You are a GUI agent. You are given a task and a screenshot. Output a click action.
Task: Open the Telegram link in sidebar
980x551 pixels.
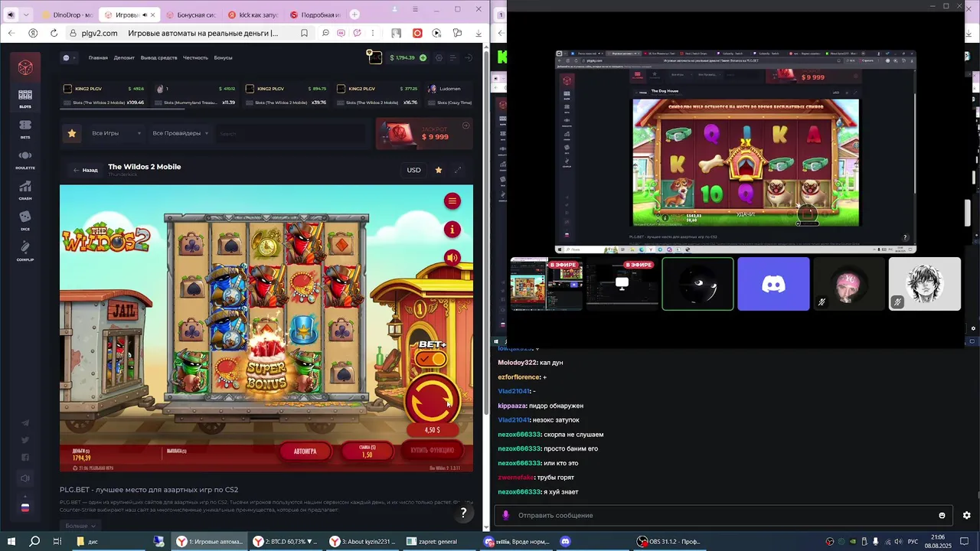(x=25, y=422)
